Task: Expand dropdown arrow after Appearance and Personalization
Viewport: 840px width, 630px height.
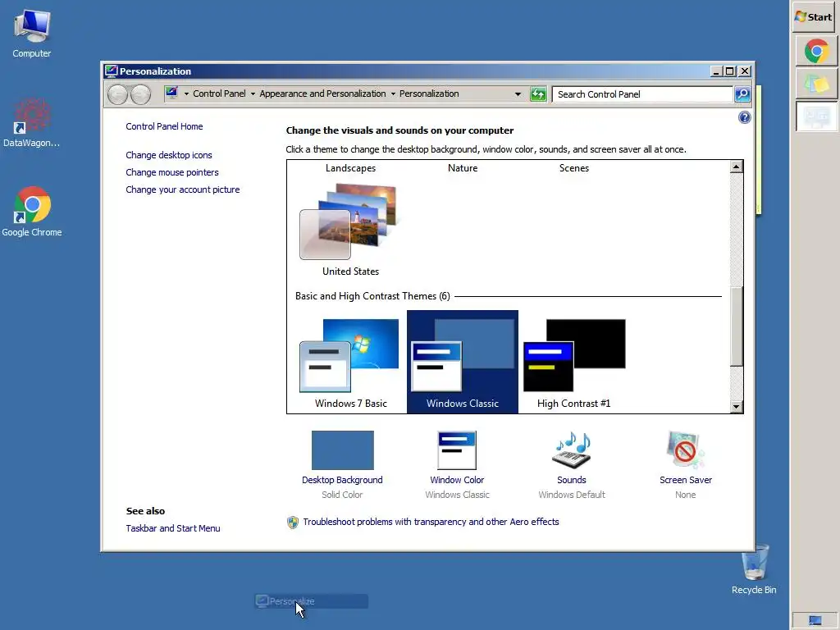Action: pyautogui.click(x=393, y=94)
